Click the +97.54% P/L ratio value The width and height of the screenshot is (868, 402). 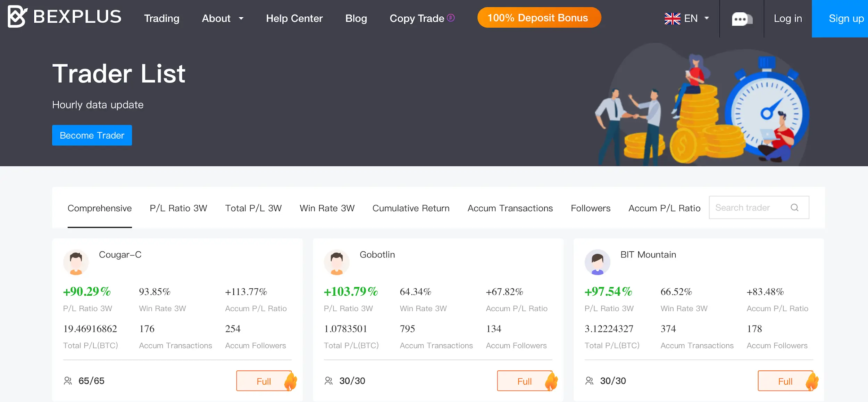point(608,291)
